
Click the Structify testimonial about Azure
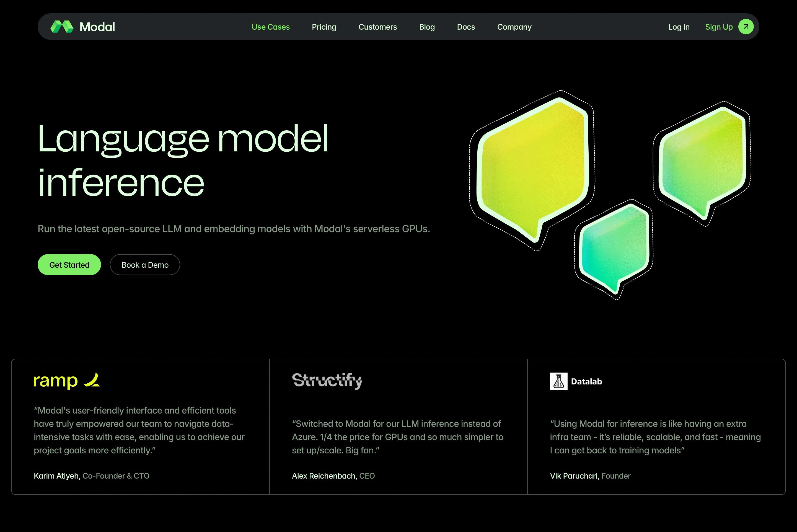[x=397, y=437]
